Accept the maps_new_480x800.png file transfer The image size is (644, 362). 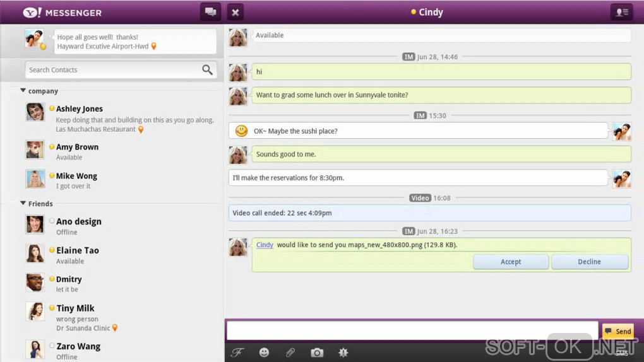tap(511, 262)
